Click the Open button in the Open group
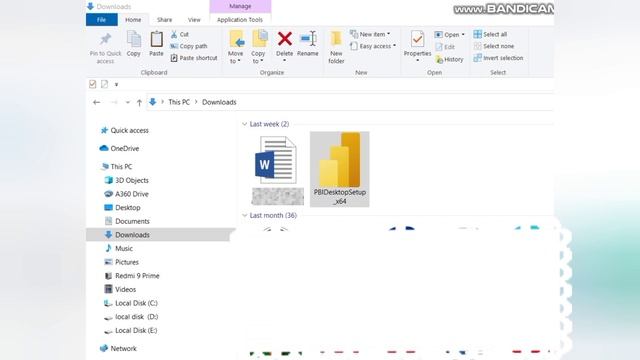This screenshot has width=640, height=360. 449,35
